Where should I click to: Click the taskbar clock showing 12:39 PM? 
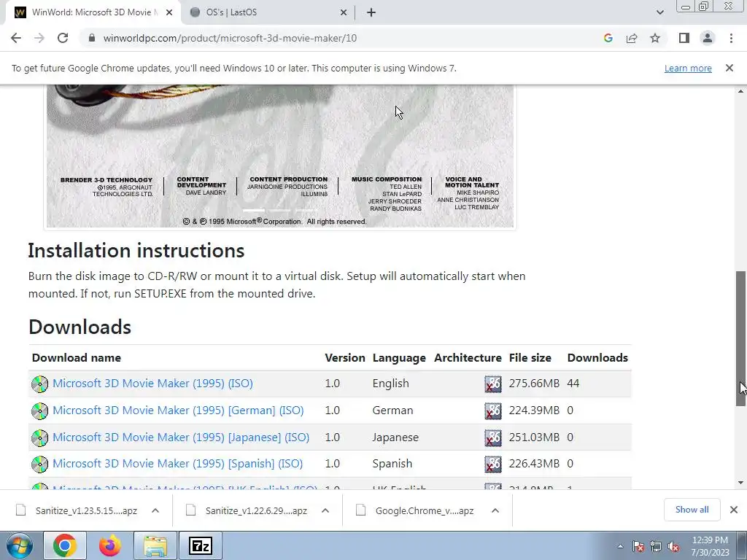710,546
